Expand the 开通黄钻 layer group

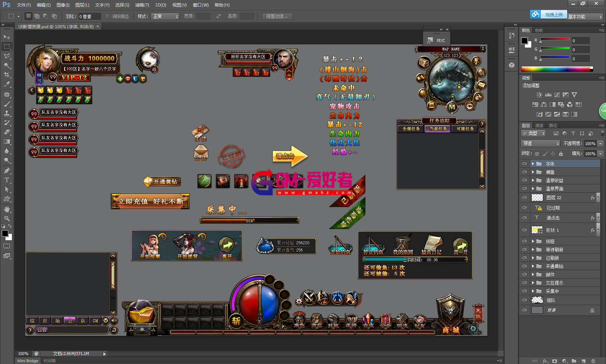click(533, 266)
